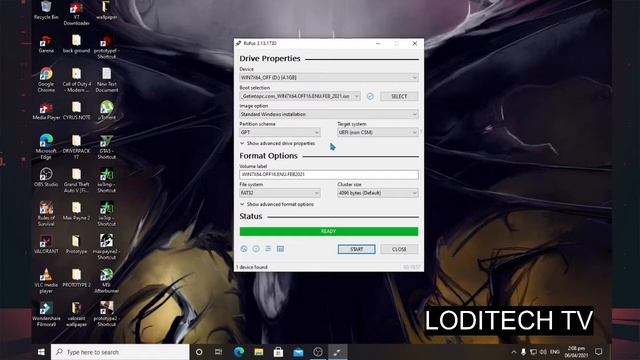640x360 pixels.
Task: Open the Microsoft Edge desktop shortcut
Action: [46, 147]
